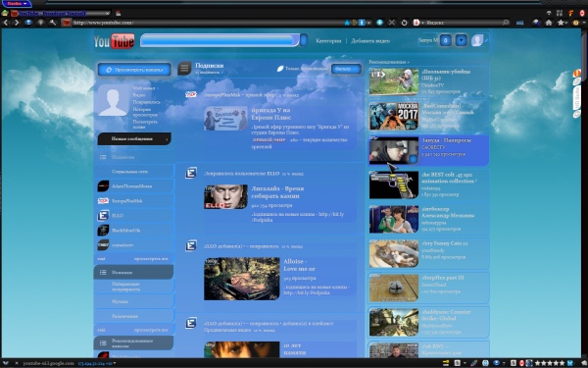
Task: Open the Alloise Love me or thumbnail
Action: 242,279
